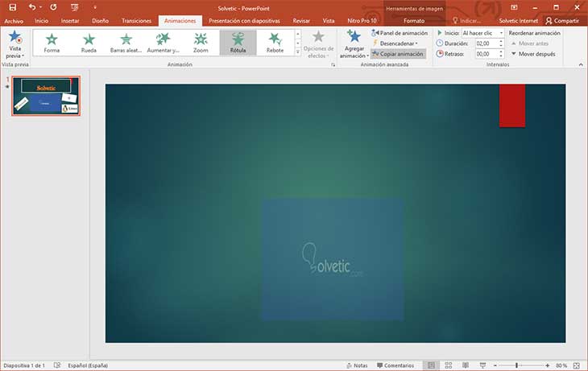Open Ribbon Display Options icon
Screen dimensions: 588x371
[x=514, y=7]
